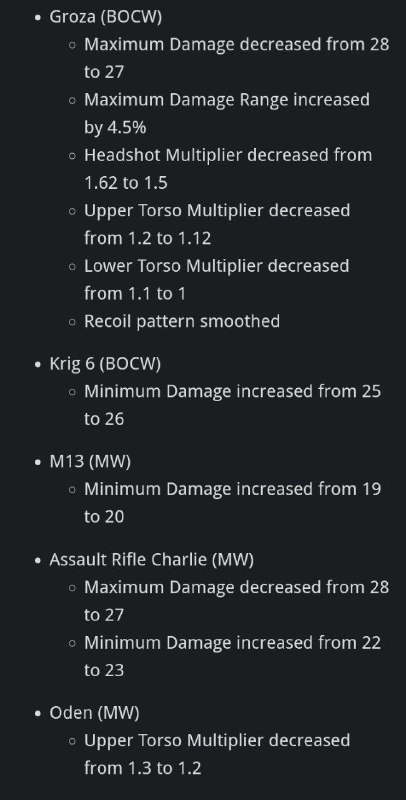Screen dimensions: 406x800
Task: Select Assault Rifle Charlie (MW) heading
Action: click(x=151, y=560)
